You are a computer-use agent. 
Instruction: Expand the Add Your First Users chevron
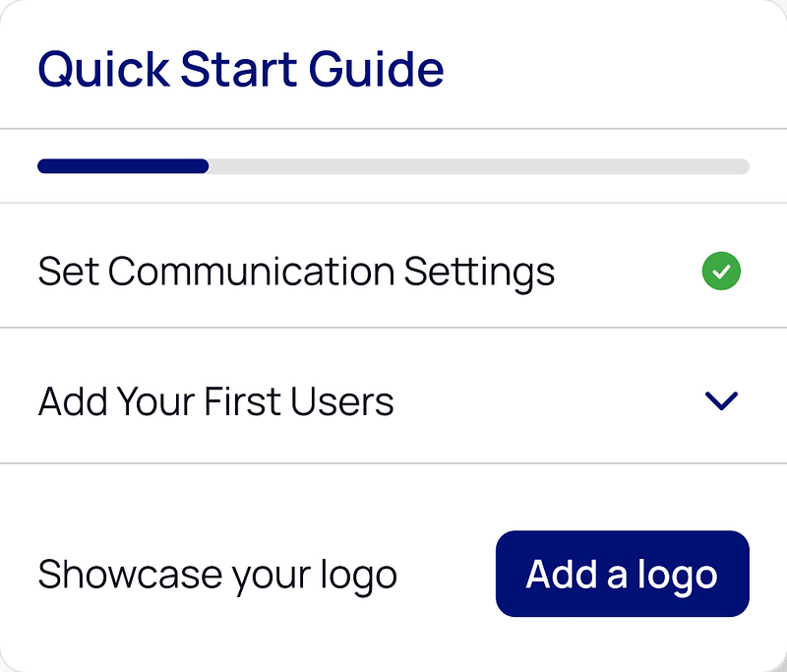(721, 400)
